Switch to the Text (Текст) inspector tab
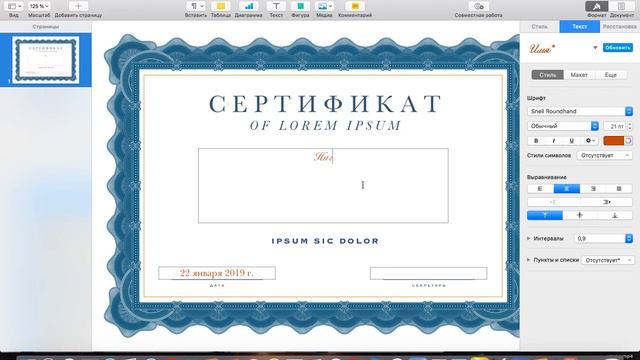The height and width of the screenshot is (360, 640). (x=580, y=27)
